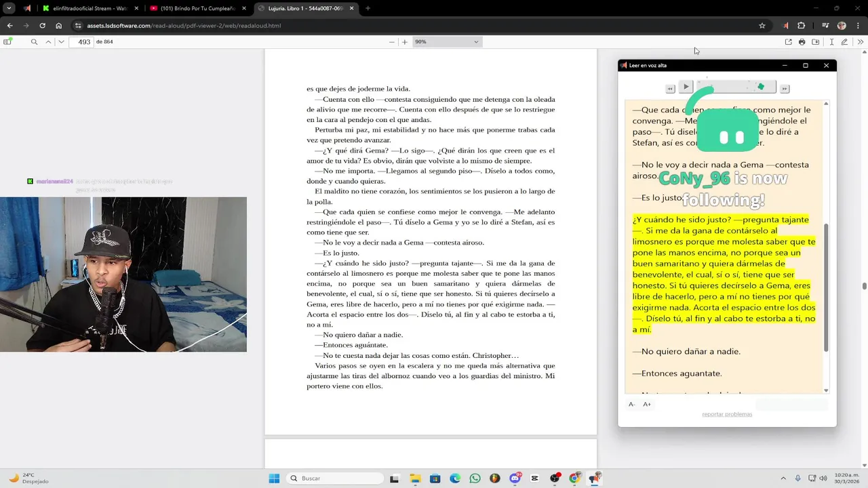Toggle the PDF viewer sidebar
The height and width of the screenshot is (488, 868).
[8, 41]
